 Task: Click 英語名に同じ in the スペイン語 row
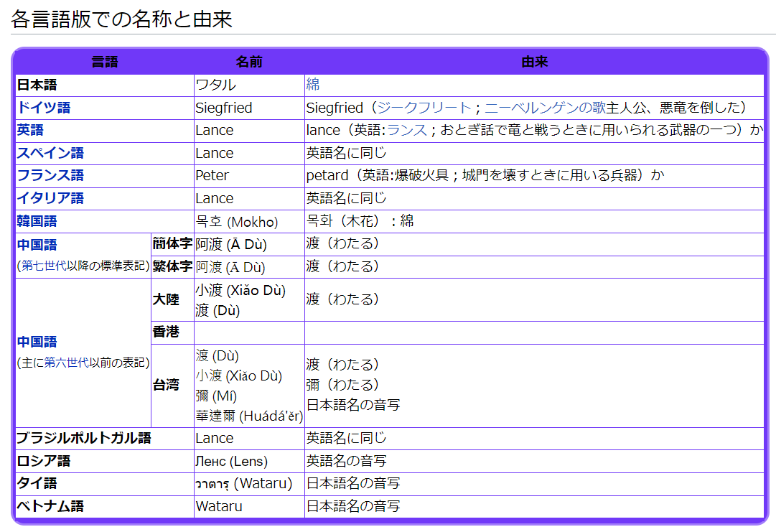pyautogui.click(x=347, y=152)
